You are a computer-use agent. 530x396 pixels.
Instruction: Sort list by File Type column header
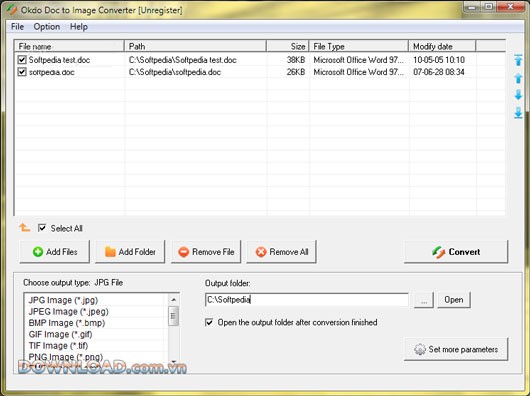click(359, 46)
